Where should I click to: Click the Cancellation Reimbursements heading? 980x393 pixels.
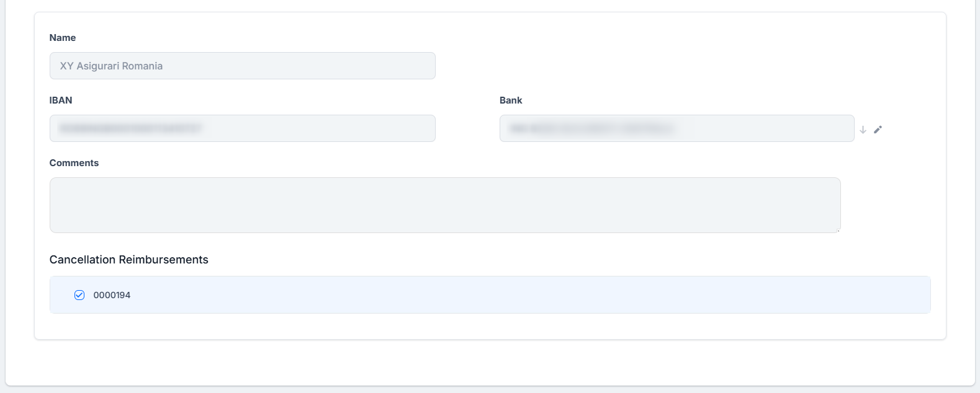(x=128, y=260)
